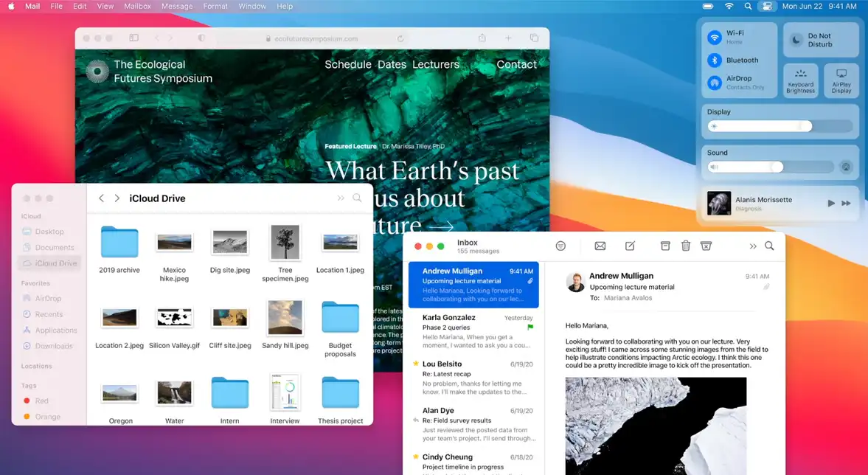Expand more Finder toolbar items chevron
The width and height of the screenshot is (868, 475).
click(341, 198)
